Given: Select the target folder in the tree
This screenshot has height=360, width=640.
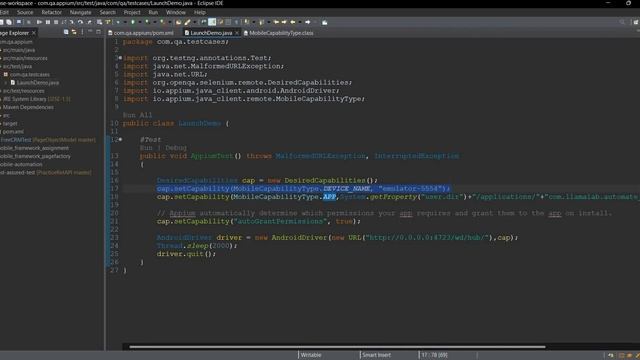Looking at the screenshot, I should pyautogui.click(x=9, y=123).
